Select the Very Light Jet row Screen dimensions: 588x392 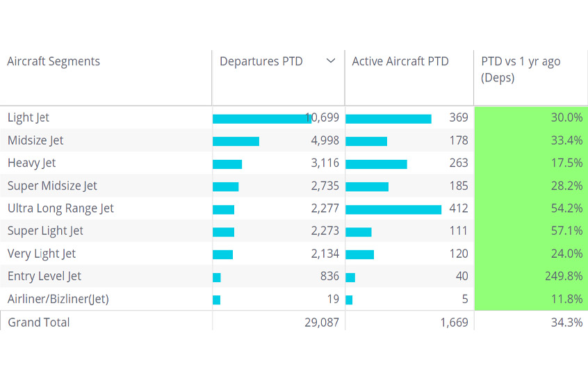42,253
